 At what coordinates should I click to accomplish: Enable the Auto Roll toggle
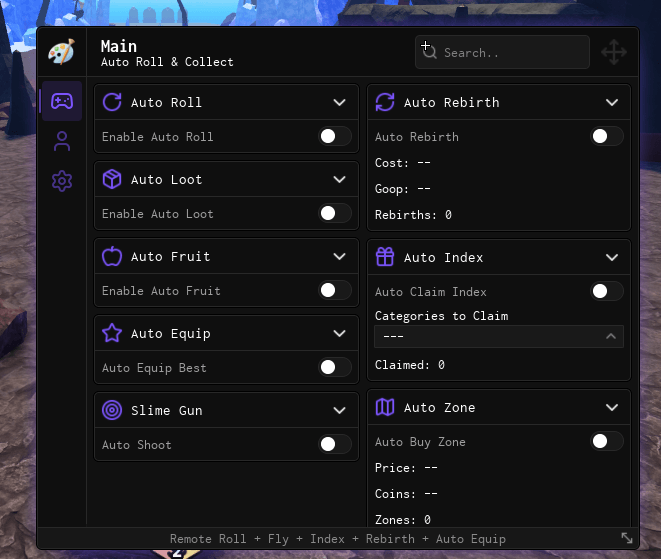tap(335, 136)
